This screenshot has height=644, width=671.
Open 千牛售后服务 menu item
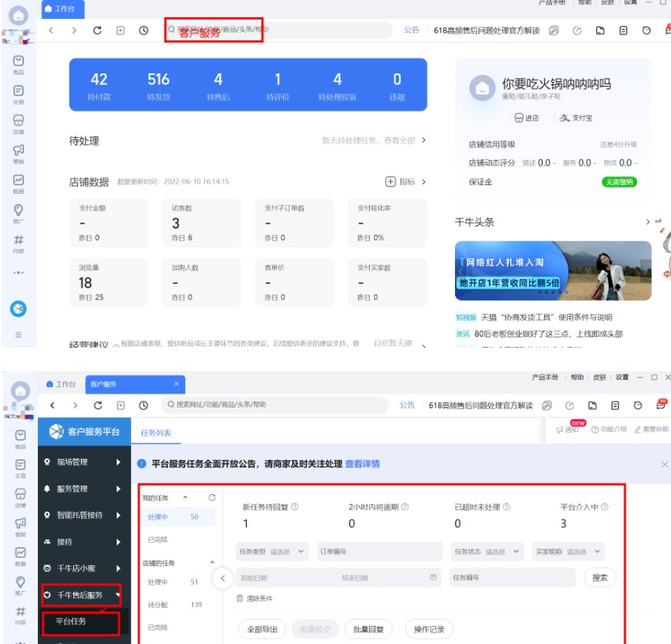[81, 595]
